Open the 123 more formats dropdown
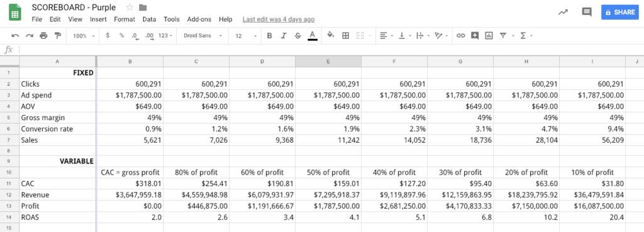Image resolution: width=644 pixels, height=232 pixels. point(165,36)
